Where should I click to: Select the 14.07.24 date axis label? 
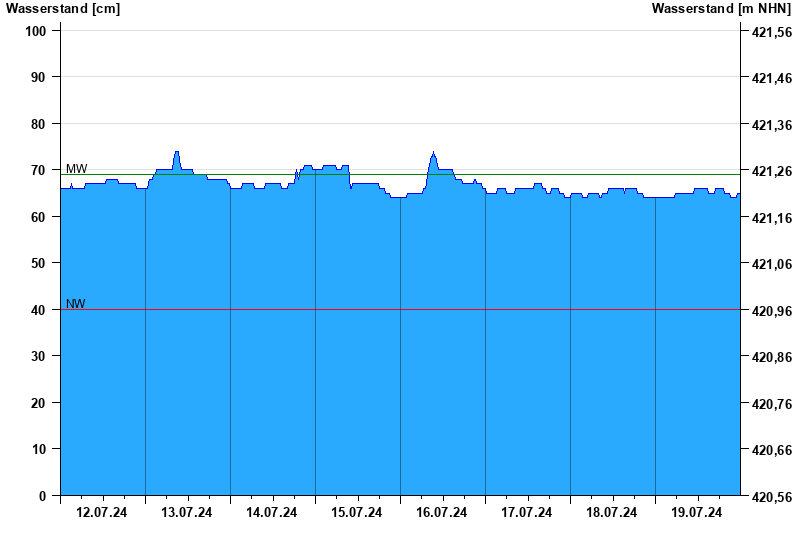(271, 512)
